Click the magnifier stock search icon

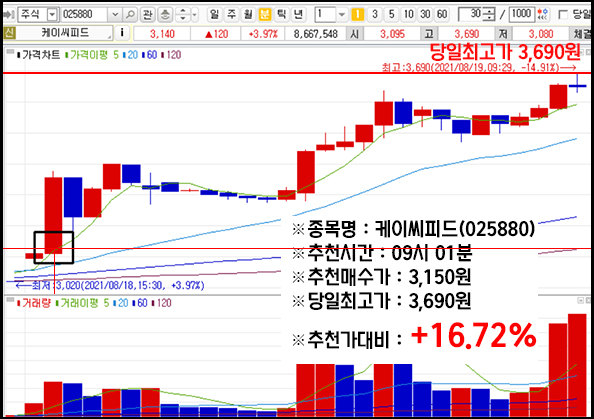pos(130,15)
